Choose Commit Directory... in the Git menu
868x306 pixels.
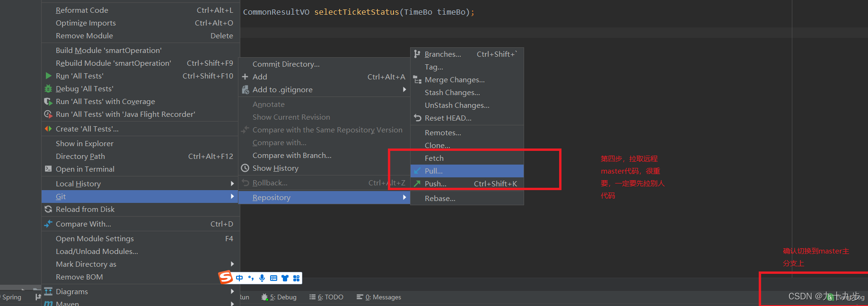pyautogui.click(x=324, y=64)
